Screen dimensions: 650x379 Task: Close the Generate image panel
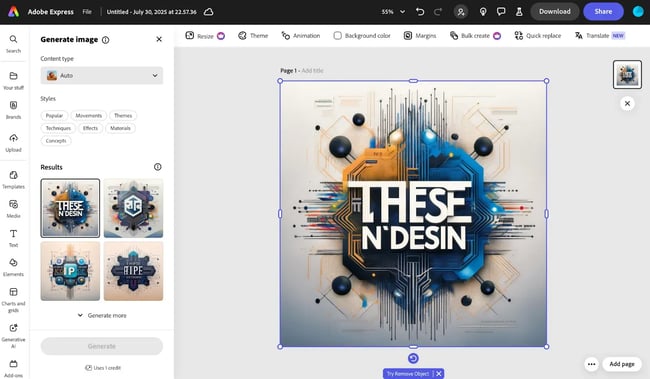[x=159, y=39]
